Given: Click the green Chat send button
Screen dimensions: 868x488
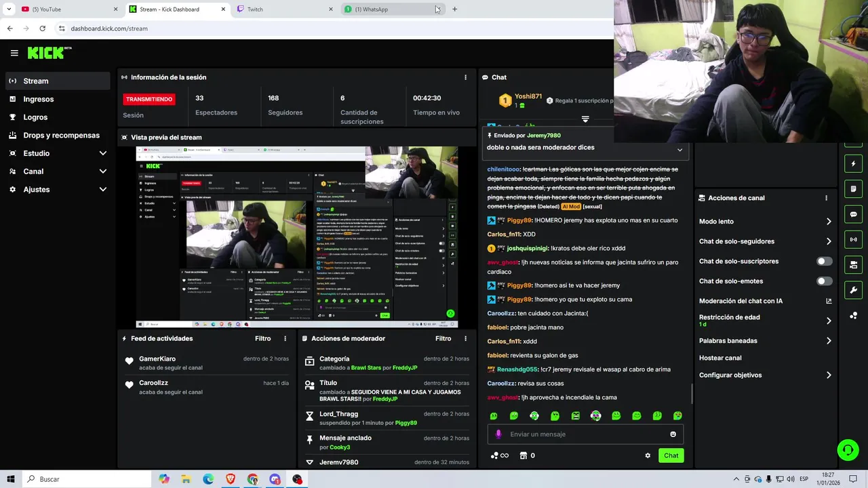Looking at the screenshot, I should click(x=671, y=455).
